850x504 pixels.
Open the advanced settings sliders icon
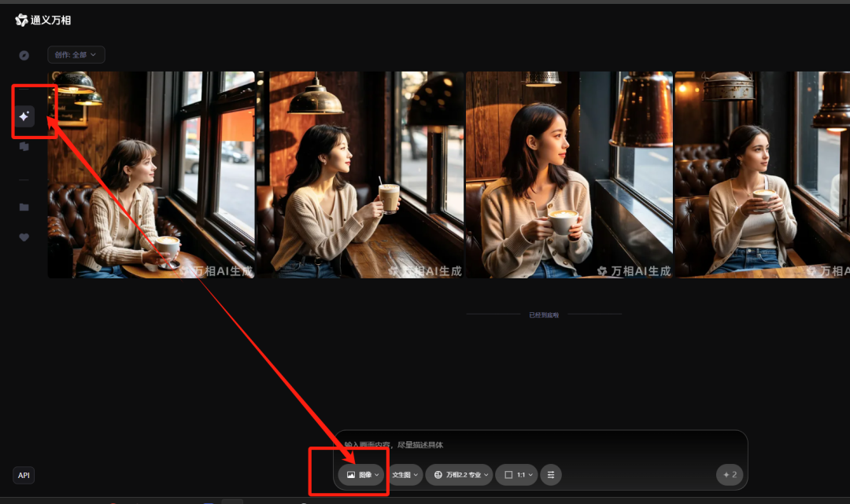pyautogui.click(x=551, y=475)
